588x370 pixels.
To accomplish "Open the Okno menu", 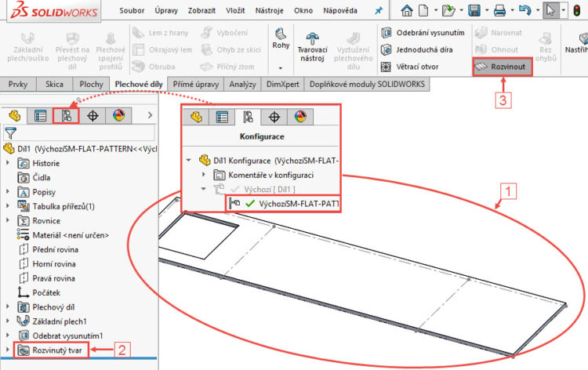I will coord(303,10).
